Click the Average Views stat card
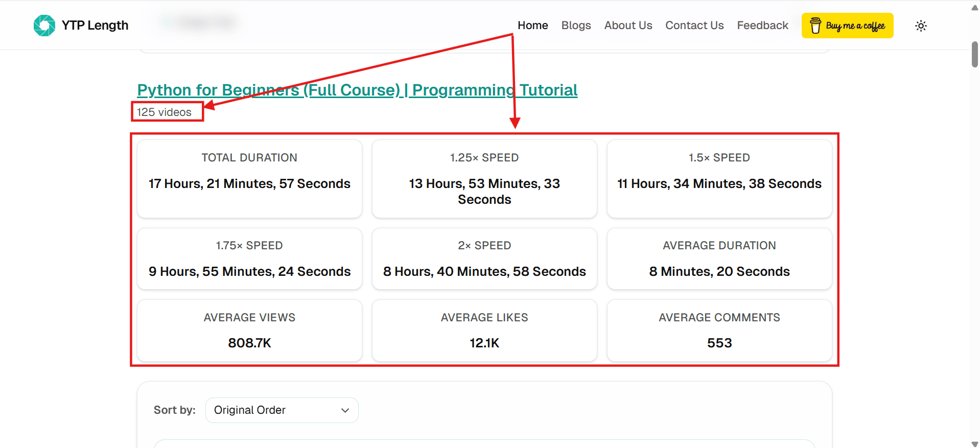Image resolution: width=980 pixels, height=448 pixels. [x=249, y=331]
